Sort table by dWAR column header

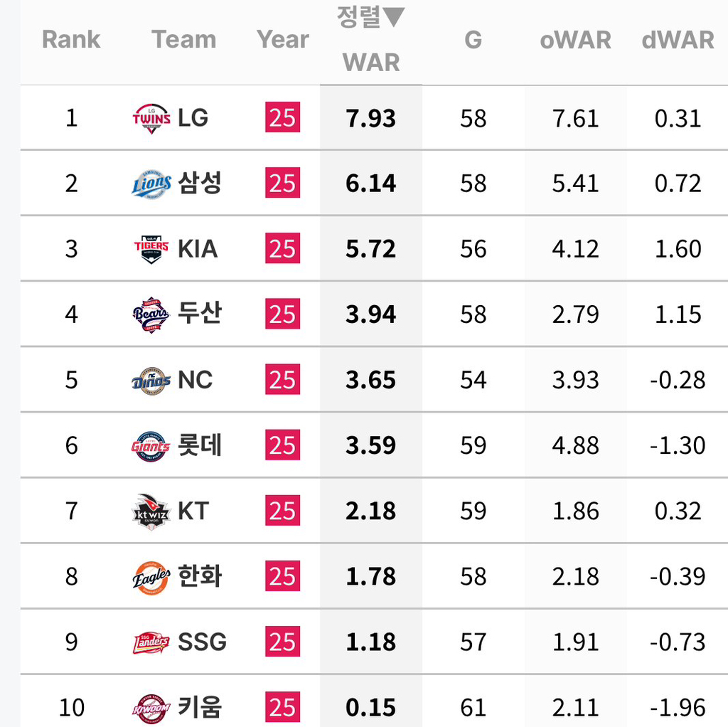point(678,40)
